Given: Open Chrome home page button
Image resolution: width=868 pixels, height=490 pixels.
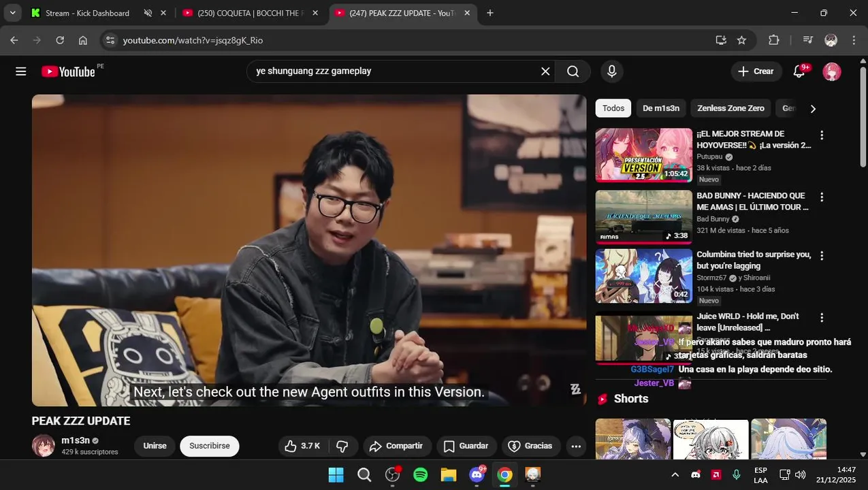Looking at the screenshot, I should pyautogui.click(x=83, y=40).
